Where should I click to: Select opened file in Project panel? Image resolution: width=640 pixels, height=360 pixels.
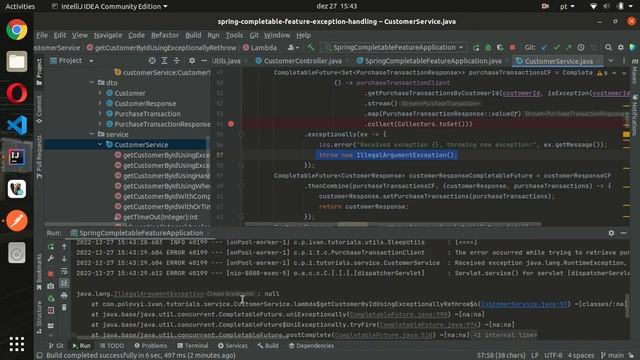click(x=152, y=61)
